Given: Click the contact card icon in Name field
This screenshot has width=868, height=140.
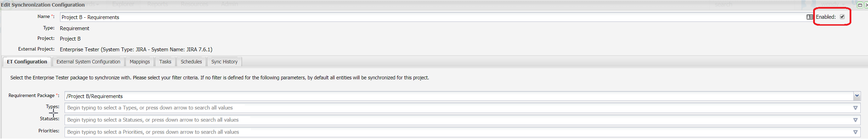Looking at the screenshot, I should (809, 17).
